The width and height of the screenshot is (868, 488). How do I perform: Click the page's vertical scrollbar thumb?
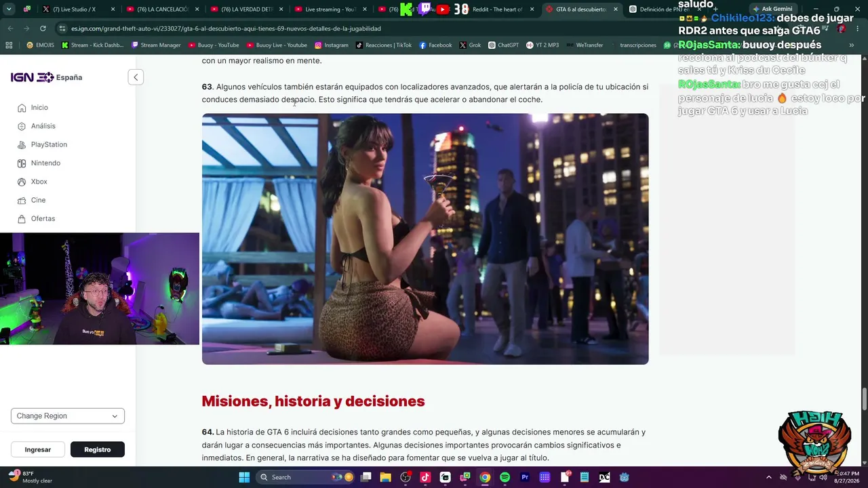tap(864, 399)
